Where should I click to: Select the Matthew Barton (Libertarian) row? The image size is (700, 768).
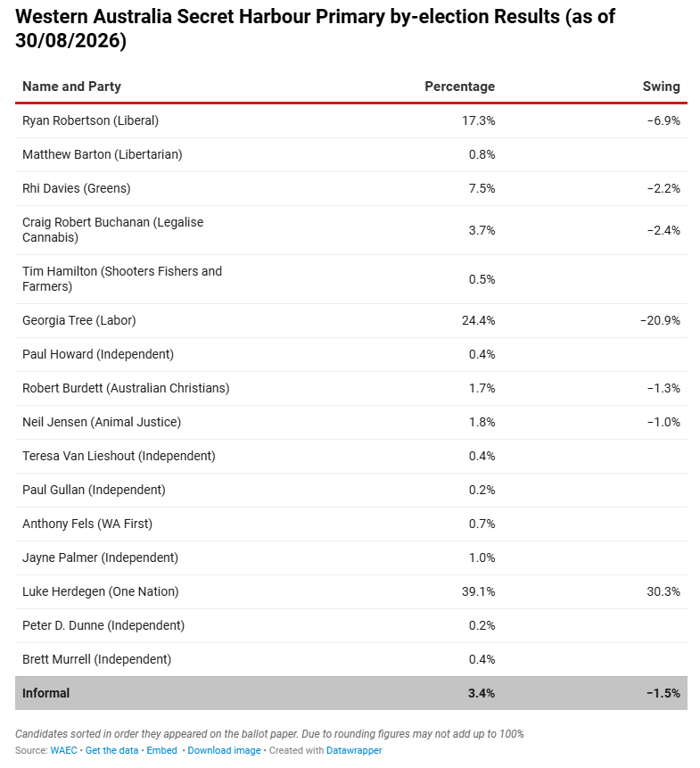tap(351, 155)
